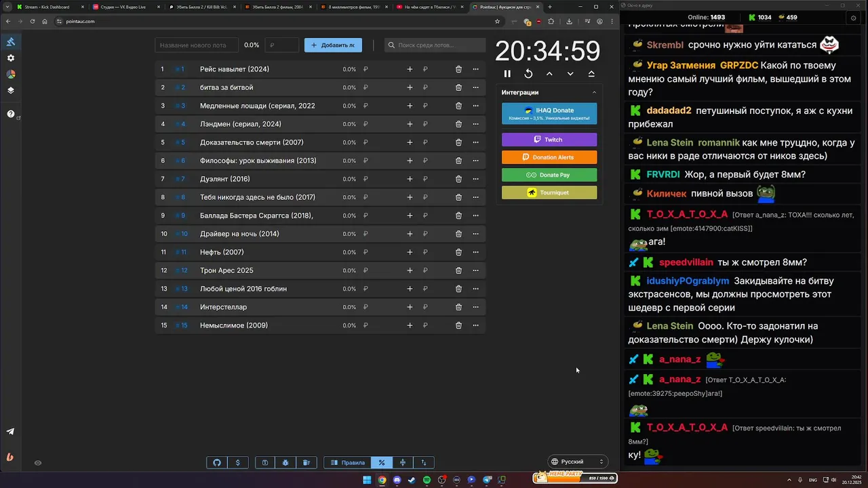Increase timer with the up chevron
This screenshot has width=868, height=488.
pos(549,74)
